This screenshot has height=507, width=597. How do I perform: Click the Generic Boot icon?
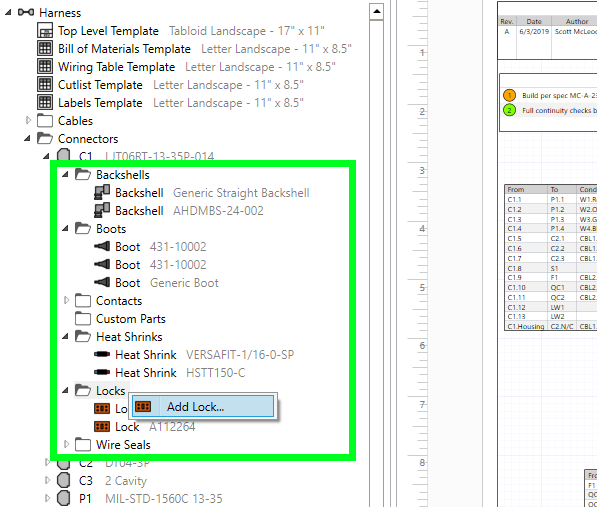102,282
